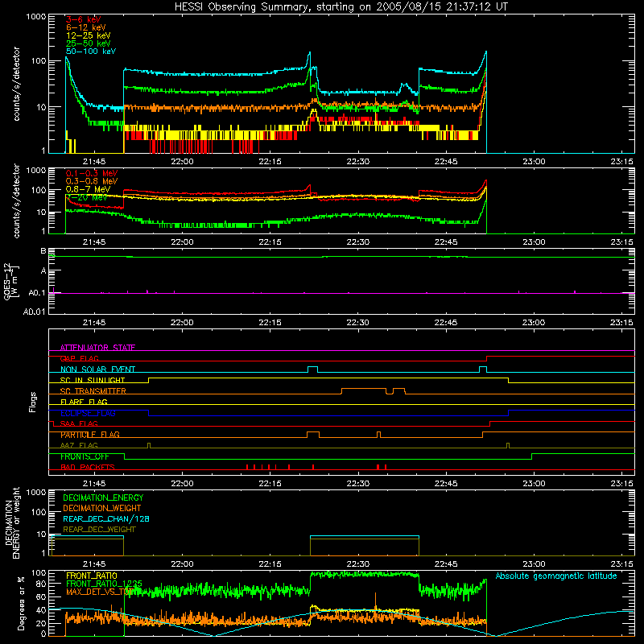
Task: Select the red 3-6 keV legend label
Action: [84, 19]
